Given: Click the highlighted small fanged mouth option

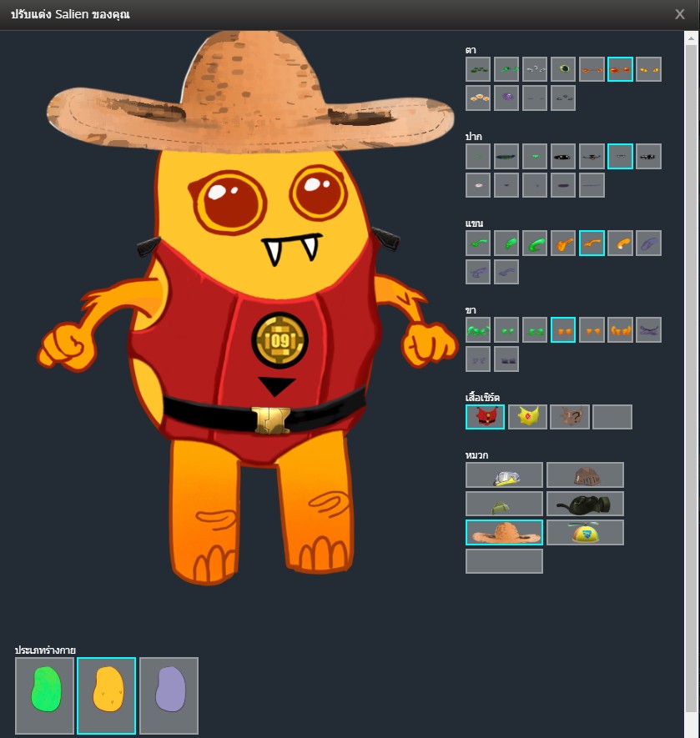Looking at the screenshot, I should click(x=620, y=157).
